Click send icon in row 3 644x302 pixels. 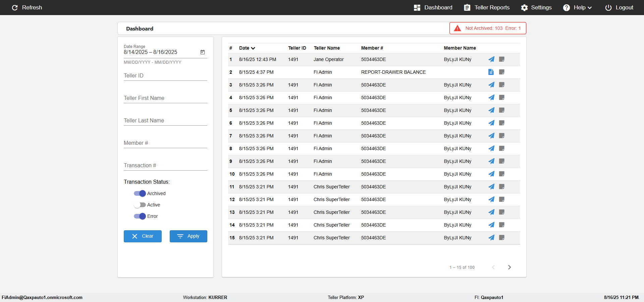click(491, 85)
